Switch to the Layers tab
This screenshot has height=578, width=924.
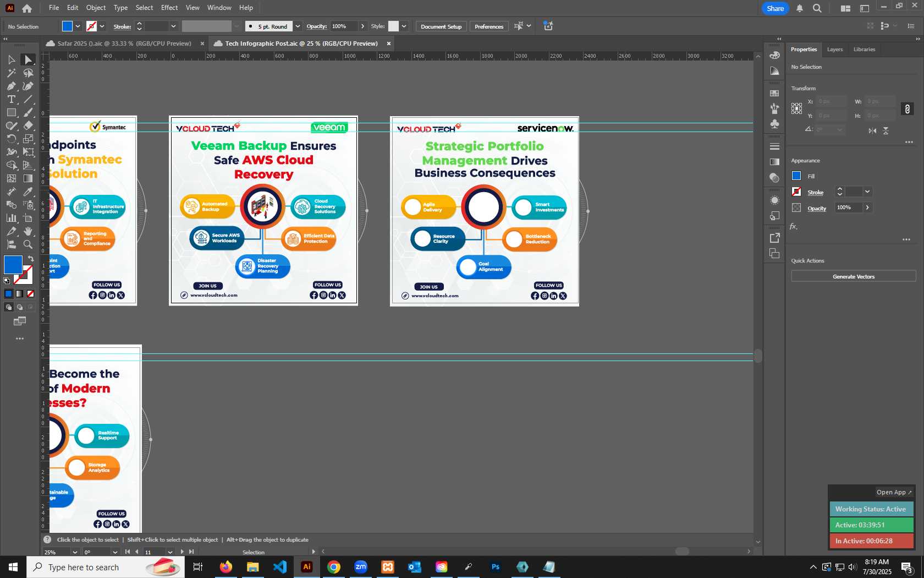(x=834, y=50)
